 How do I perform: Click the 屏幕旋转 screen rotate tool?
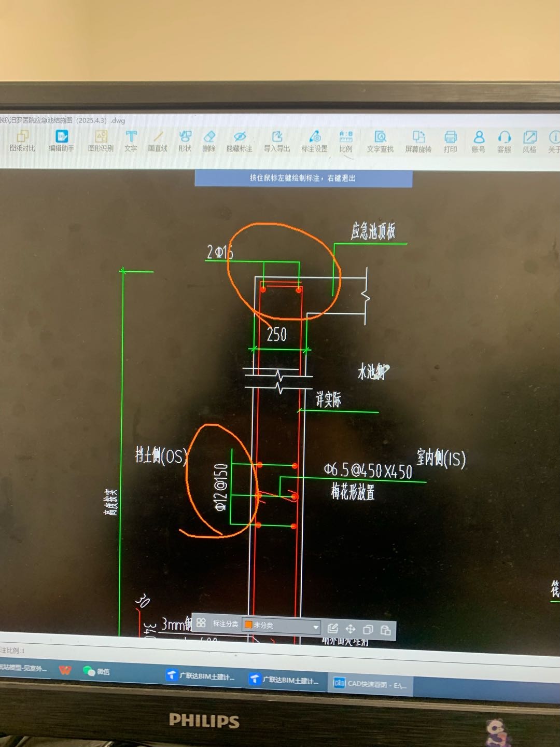click(x=418, y=142)
